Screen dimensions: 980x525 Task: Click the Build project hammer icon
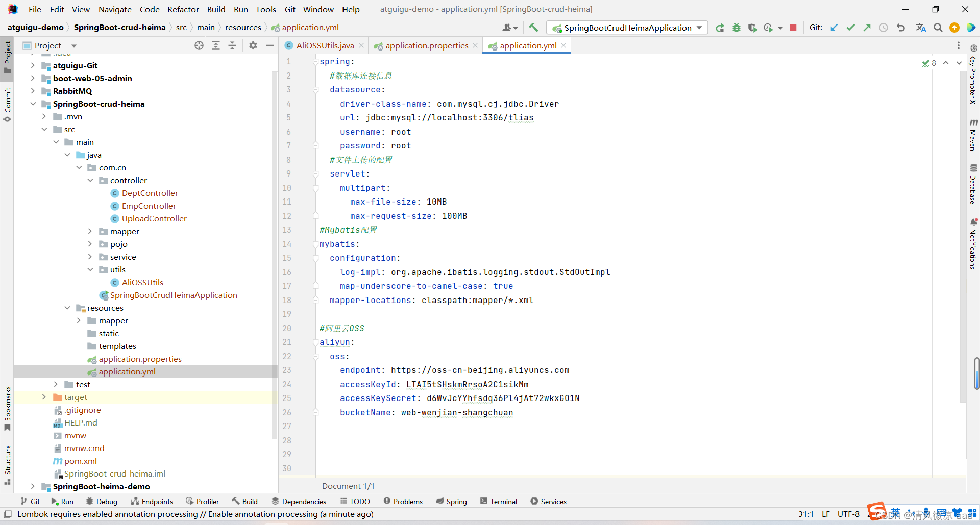(533, 28)
